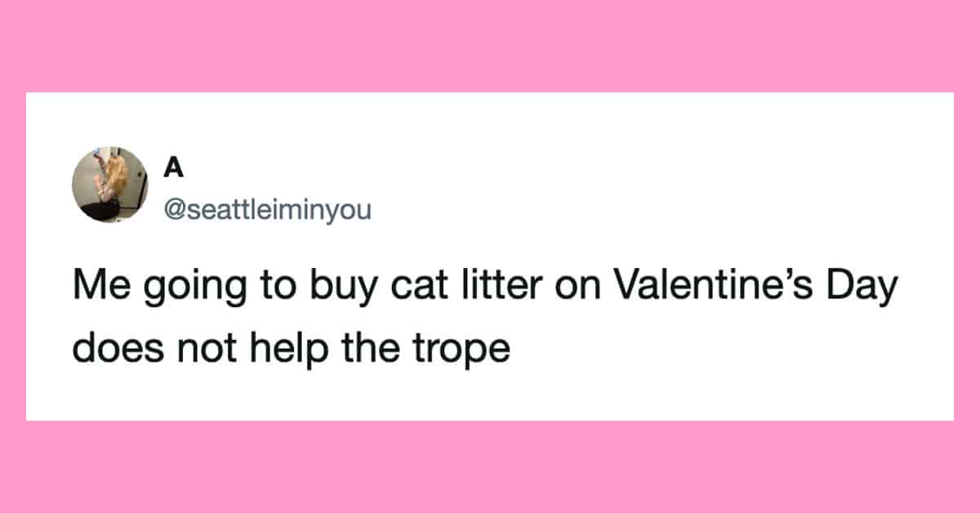Click the pink border above the tweet card
Viewport: 980px width, 513px height.
(x=490, y=45)
